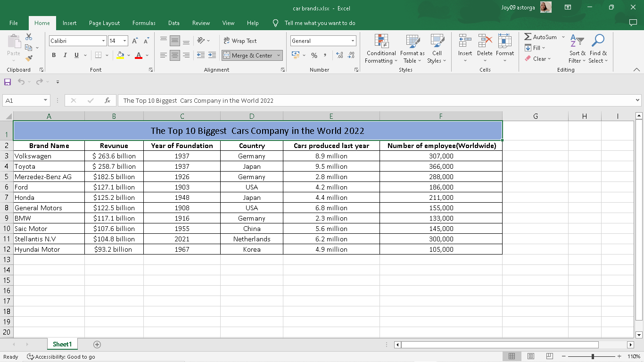Save the workbook from Quick Access Toolbar
Image resolution: width=644 pixels, height=362 pixels.
tap(8, 82)
